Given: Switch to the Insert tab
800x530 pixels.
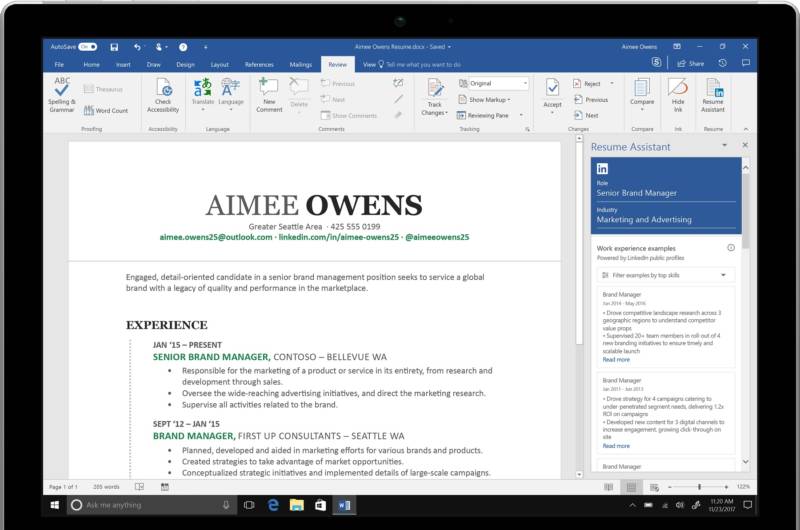Looking at the screenshot, I should point(123,65).
